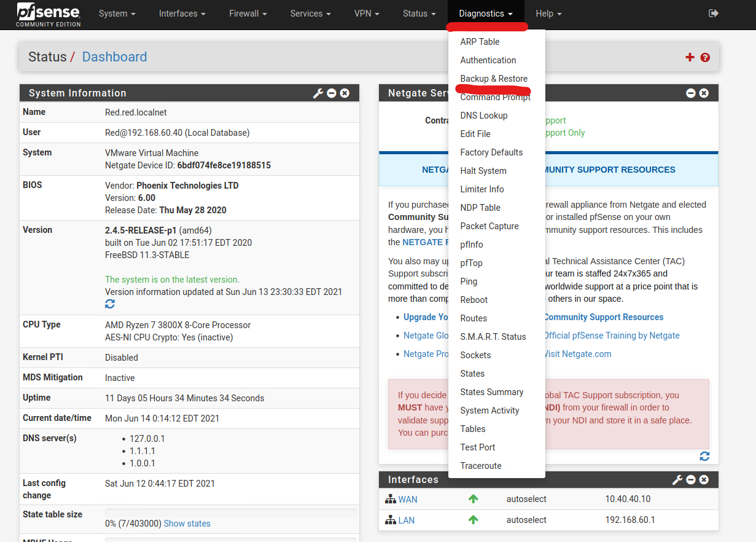
Task: Open Sockets menu entry
Action: coord(475,355)
